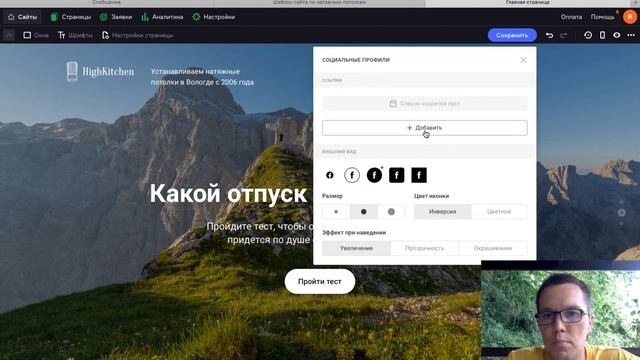Image resolution: width=640 pixels, height=360 pixels.
Task: Select the outlined circle Facebook icon style
Action: pos(352,175)
